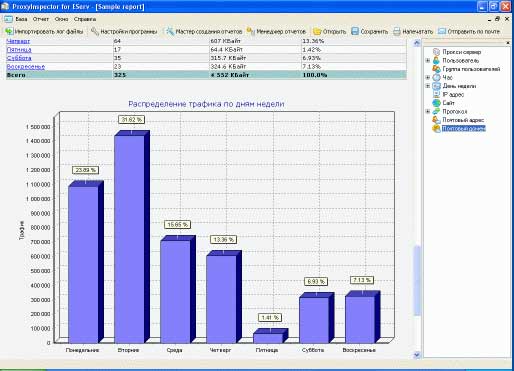The height and width of the screenshot is (371, 514).
Task: Click the Всего total row label
Action: point(16,75)
